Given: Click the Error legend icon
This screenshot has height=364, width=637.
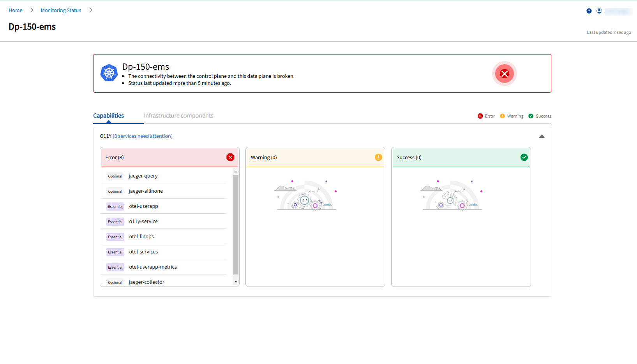Looking at the screenshot, I should (480, 116).
